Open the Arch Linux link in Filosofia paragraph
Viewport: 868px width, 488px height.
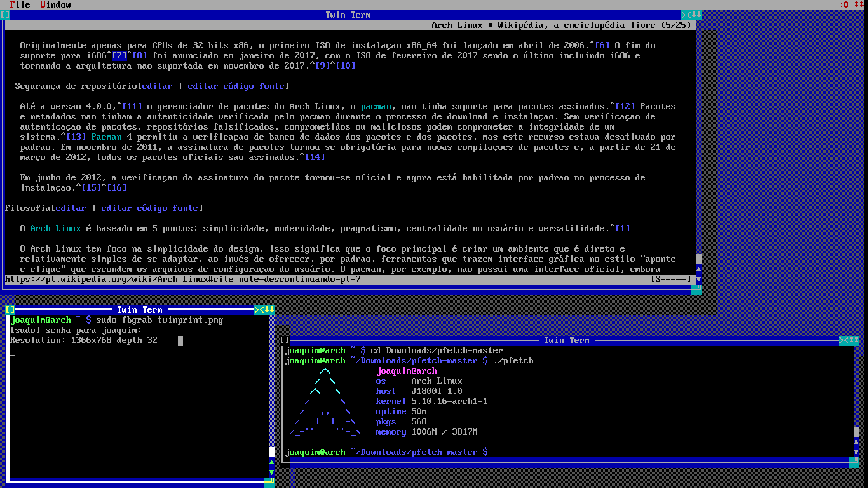tap(56, 228)
